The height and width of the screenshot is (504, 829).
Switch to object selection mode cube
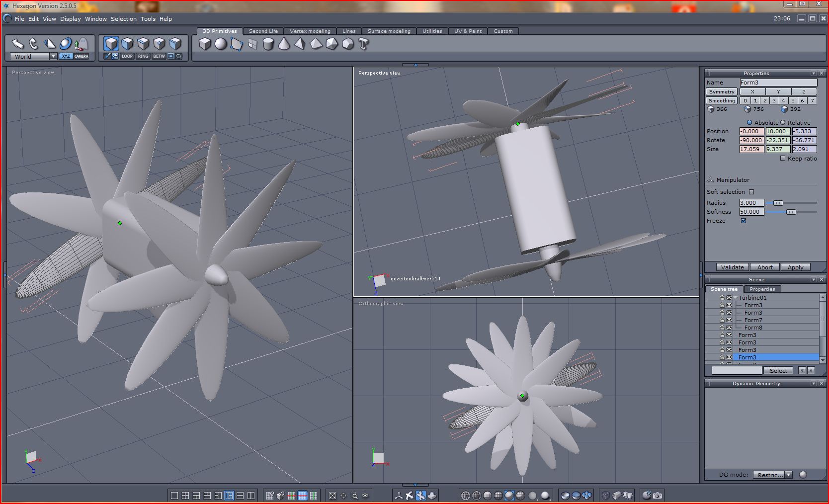[x=111, y=44]
